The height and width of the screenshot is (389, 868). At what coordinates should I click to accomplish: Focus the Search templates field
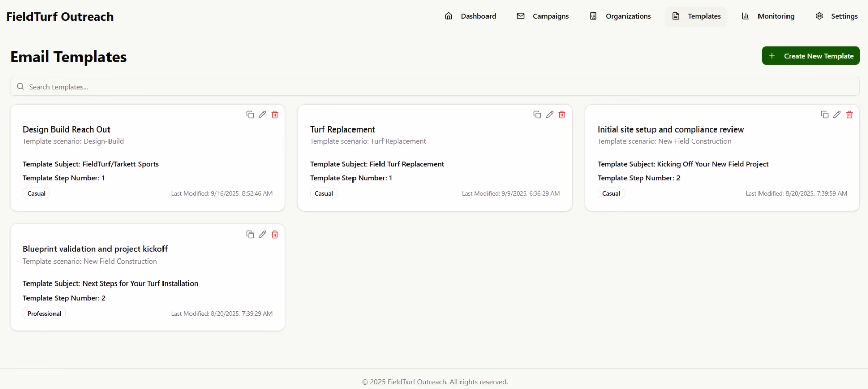[x=435, y=87]
